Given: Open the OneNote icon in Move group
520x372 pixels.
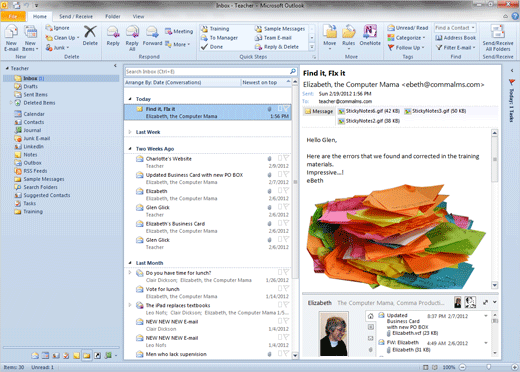Looking at the screenshot, I should pos(370,35).
